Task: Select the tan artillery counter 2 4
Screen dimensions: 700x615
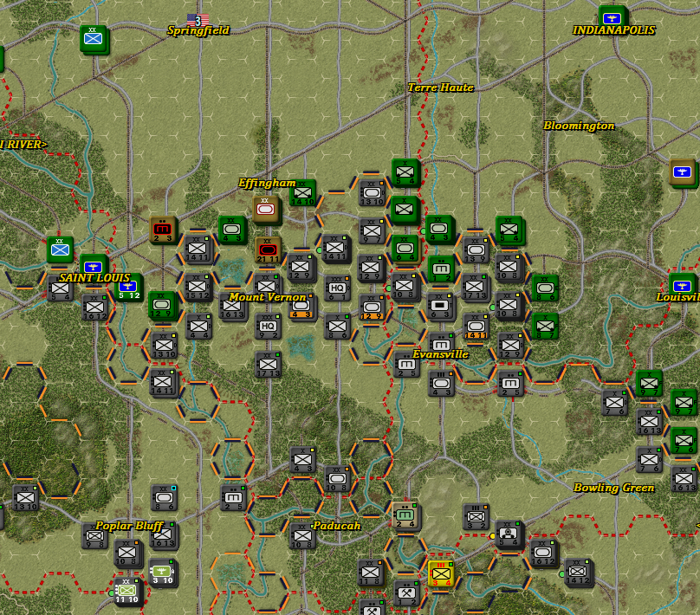Action: (x=405, y=515)
